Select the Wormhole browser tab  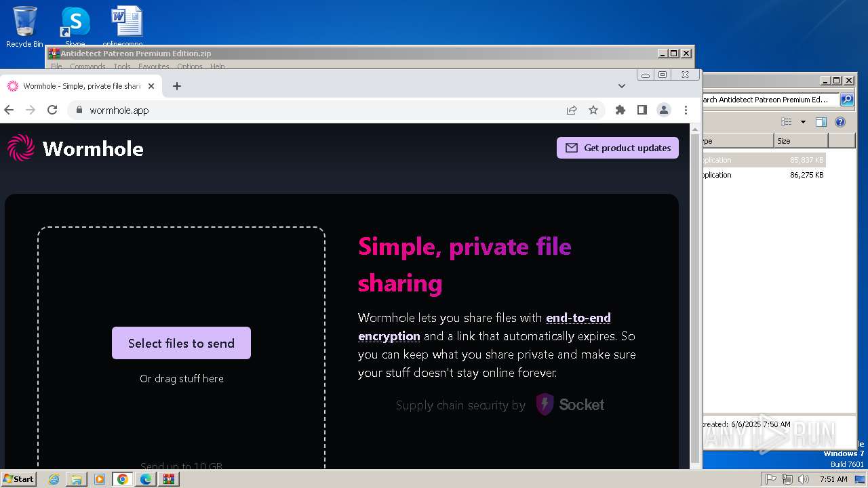tap(81, 86)
